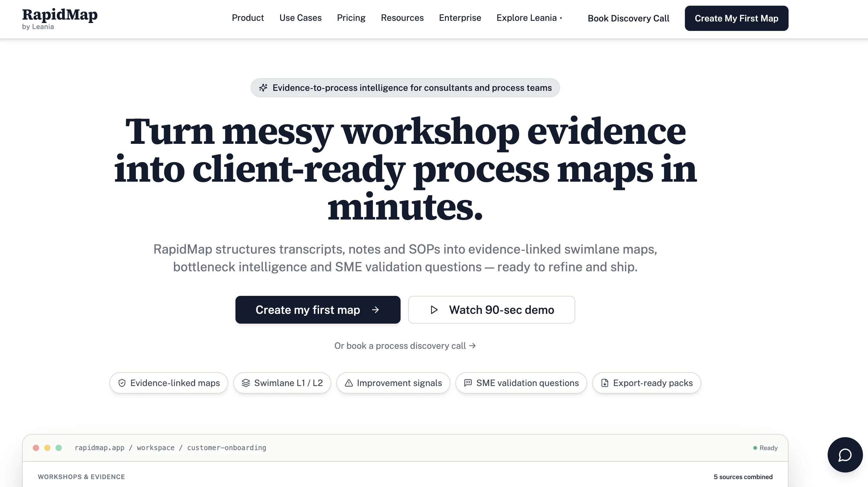Image resolution: width=868 pixels, height=487 pixels.
Task: Click the RapidMap by Leania logo
Action: tap(60, 19)
